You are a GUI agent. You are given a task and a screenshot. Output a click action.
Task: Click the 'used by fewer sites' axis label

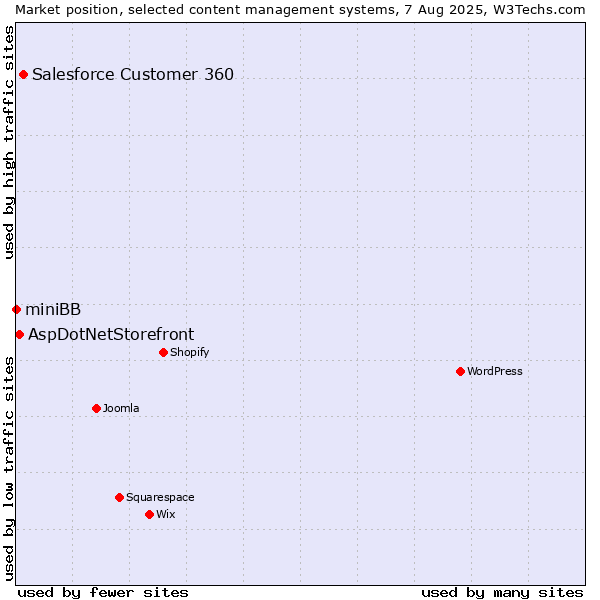point(103,593)
